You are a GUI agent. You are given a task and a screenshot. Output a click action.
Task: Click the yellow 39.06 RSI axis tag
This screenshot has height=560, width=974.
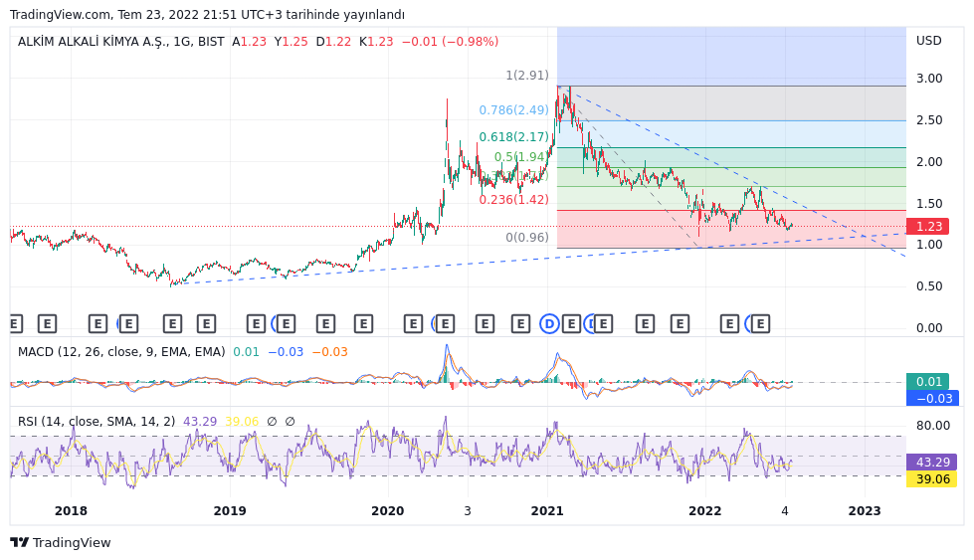[x=931, y=478]
